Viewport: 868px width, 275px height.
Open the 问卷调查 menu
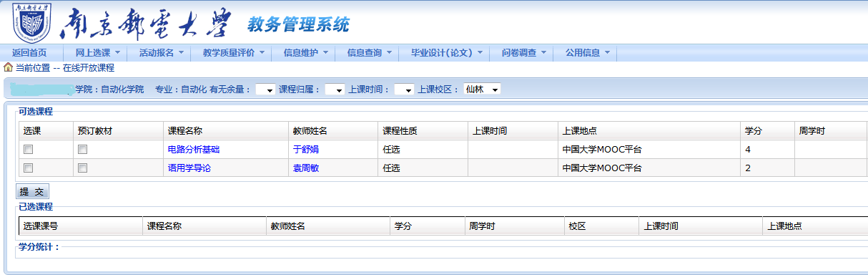pyautogui.click(x=519, y=52)
